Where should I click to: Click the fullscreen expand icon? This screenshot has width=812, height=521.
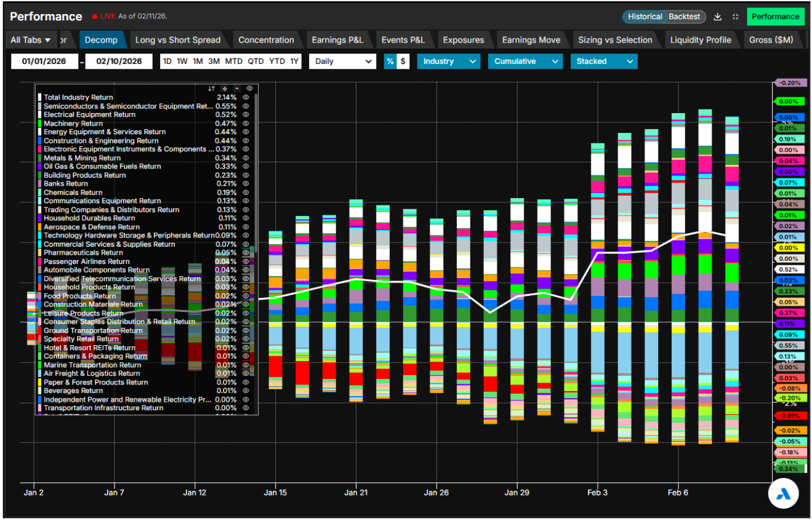point(735,17)
